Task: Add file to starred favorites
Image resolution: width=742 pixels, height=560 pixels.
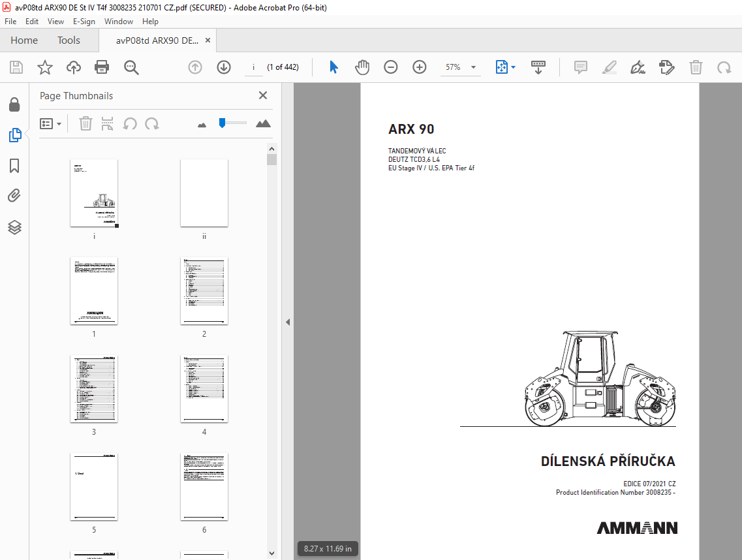Action: [x=45, y=67]
